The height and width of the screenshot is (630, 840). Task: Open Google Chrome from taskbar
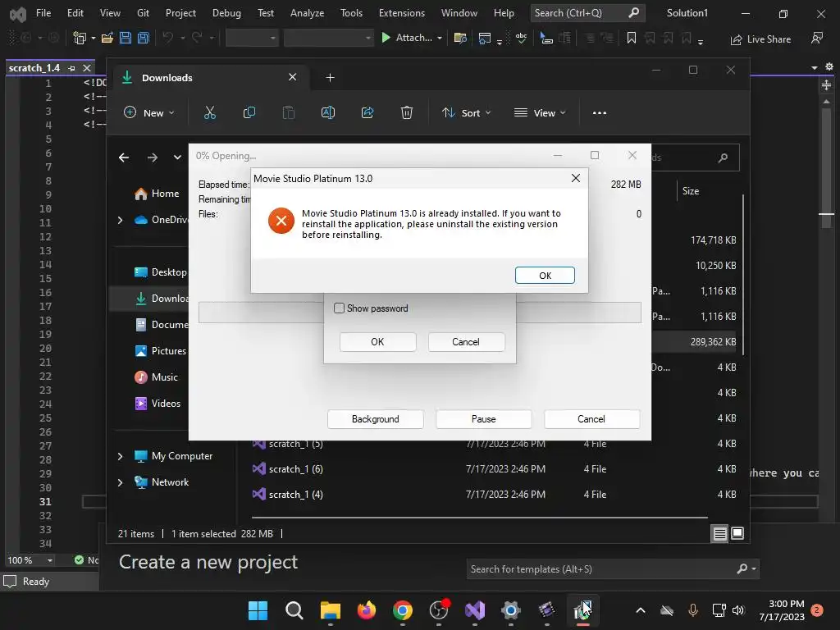pyautogui.click(x=402, y=610)
